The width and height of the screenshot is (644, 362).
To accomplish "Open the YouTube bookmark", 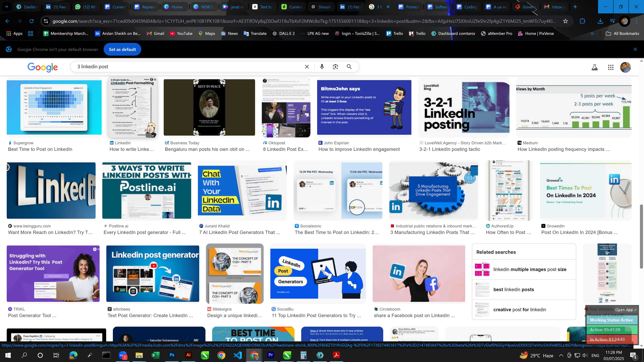I will point(181,34).
